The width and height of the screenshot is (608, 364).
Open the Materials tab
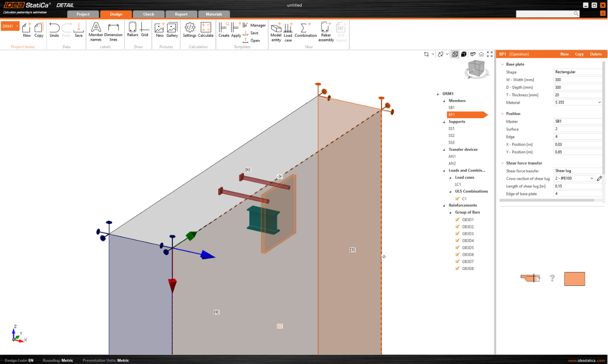click(x=214, y=14)
